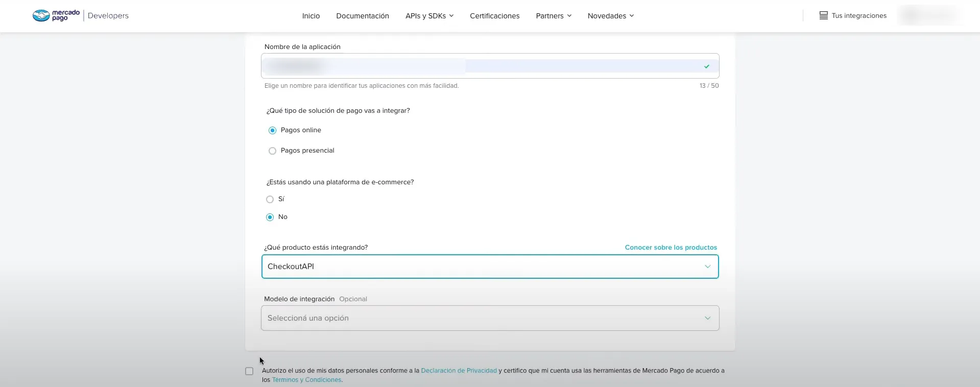Image resolution: width=980 pixels, height=387 pixels.
Task: Click the blurred user account button
Action: [x=929, y=15]
